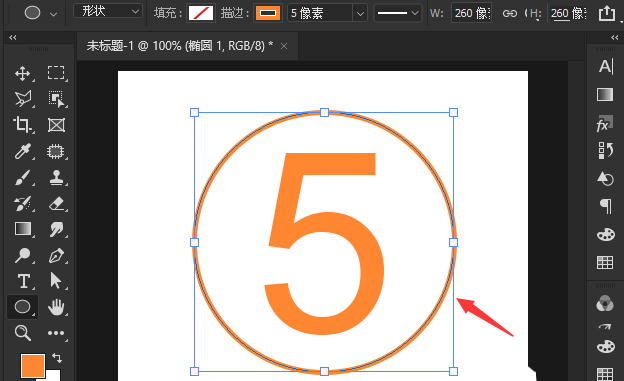Select the Horizontal Type tool
This screenshot has height=381, width=624.
tap(24, 281)
